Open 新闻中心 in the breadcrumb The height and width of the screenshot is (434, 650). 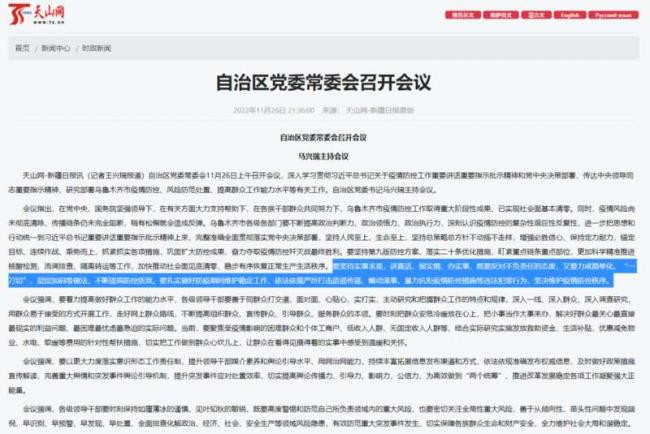click(x=56, y=48)
